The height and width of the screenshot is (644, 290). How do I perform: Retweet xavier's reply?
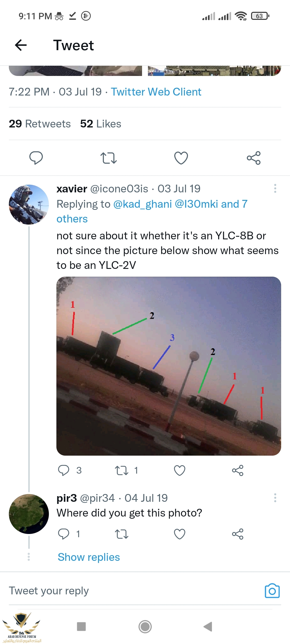click(x=122, y=470)
